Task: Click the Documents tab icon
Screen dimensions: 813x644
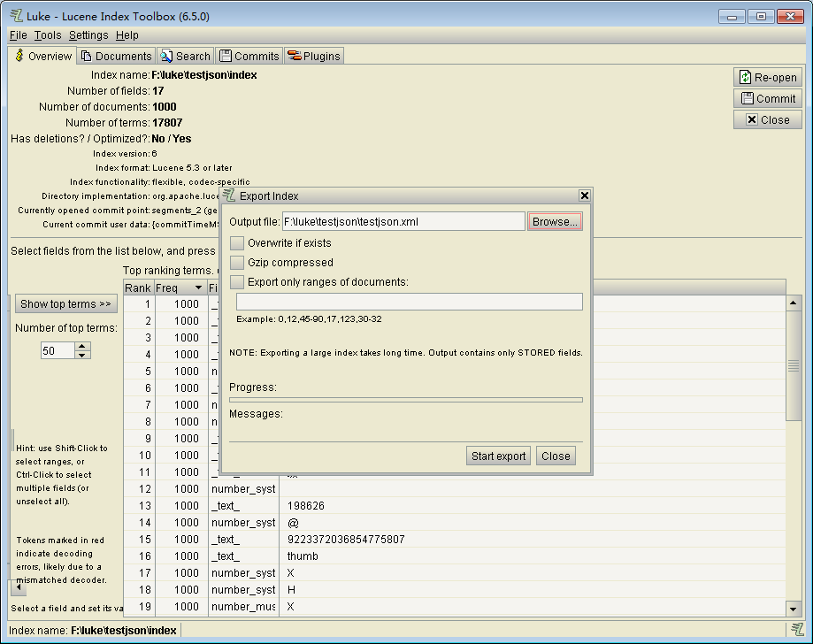Action: click(87, 56)
